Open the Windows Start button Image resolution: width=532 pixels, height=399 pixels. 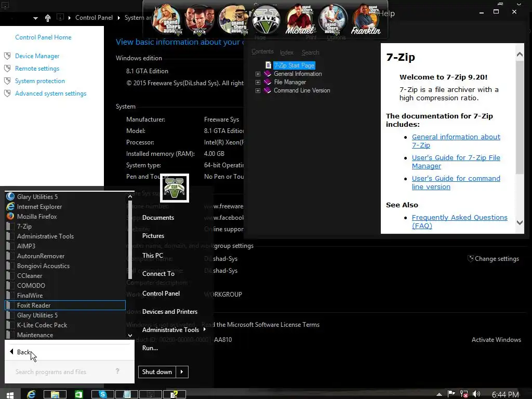point(10,394)
